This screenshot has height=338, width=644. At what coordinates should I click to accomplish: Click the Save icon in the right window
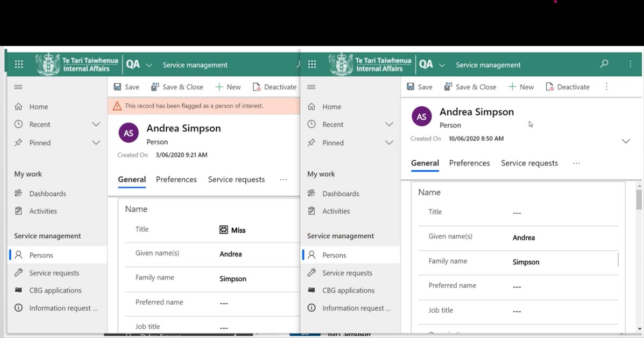pyautogui.click(x=411, y=87)
